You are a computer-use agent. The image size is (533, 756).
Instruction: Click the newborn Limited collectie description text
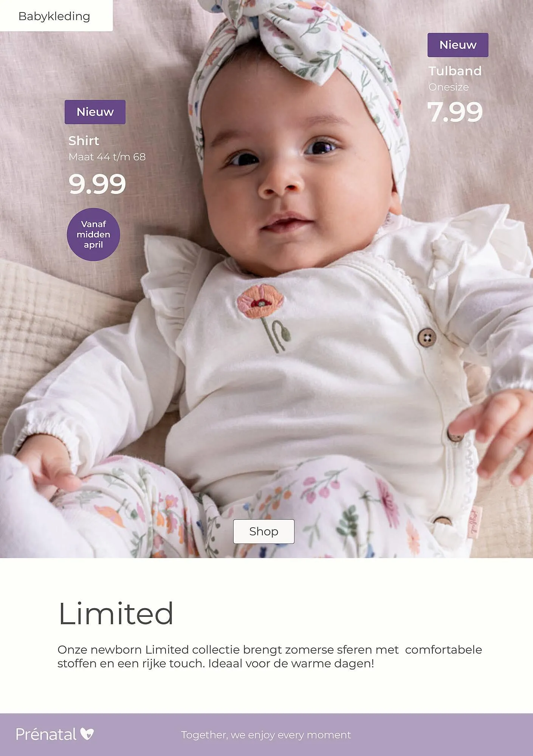270,656
